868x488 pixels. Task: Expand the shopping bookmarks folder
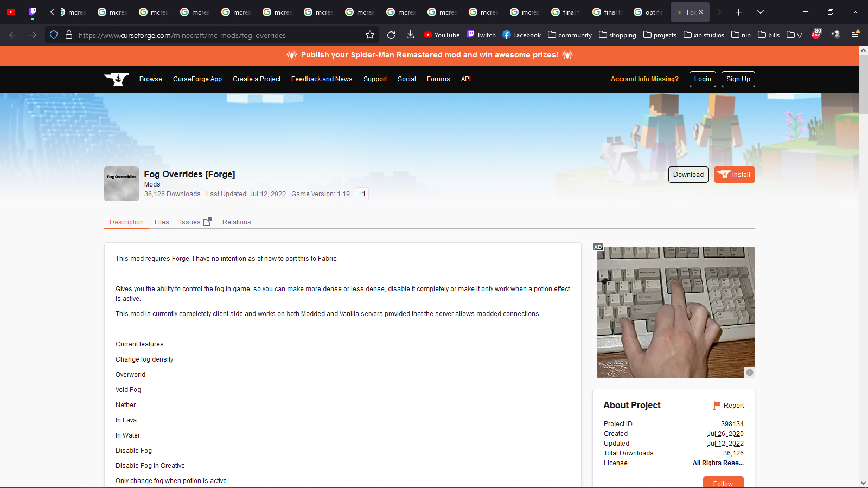click(617, 35)
